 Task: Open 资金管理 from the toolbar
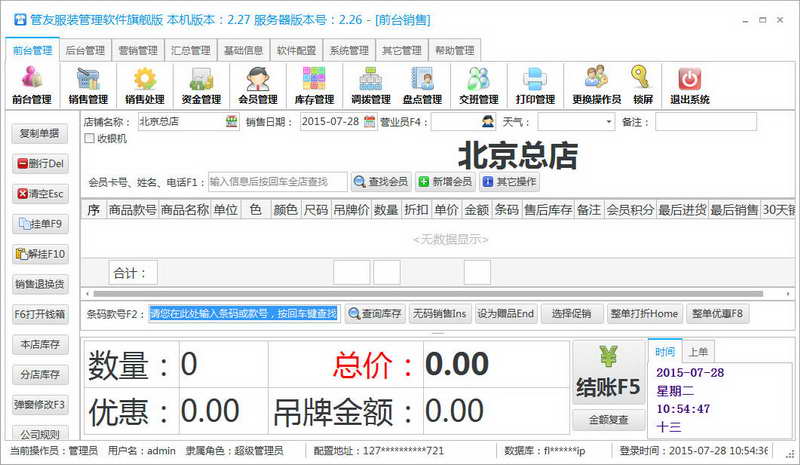coord(201,85)
